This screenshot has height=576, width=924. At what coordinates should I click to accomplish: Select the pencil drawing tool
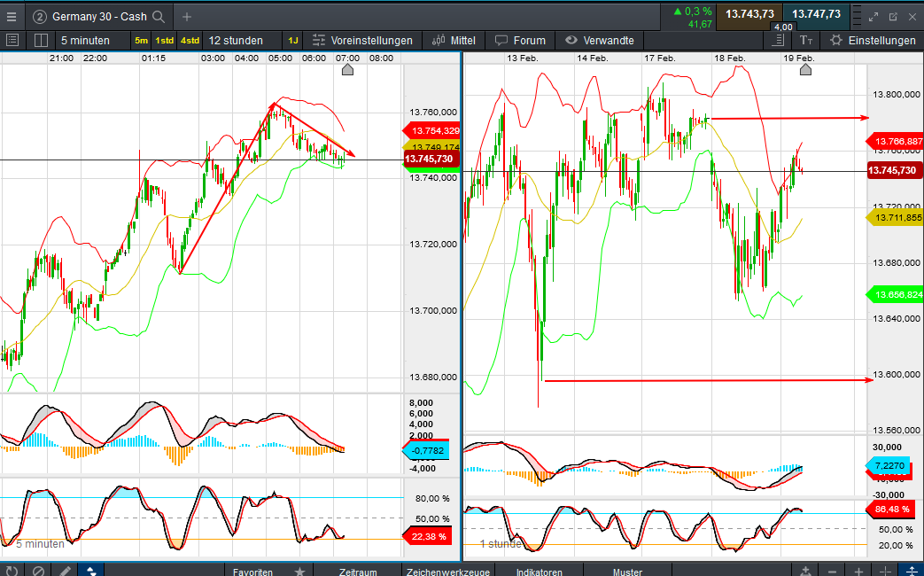click(65, 570)
